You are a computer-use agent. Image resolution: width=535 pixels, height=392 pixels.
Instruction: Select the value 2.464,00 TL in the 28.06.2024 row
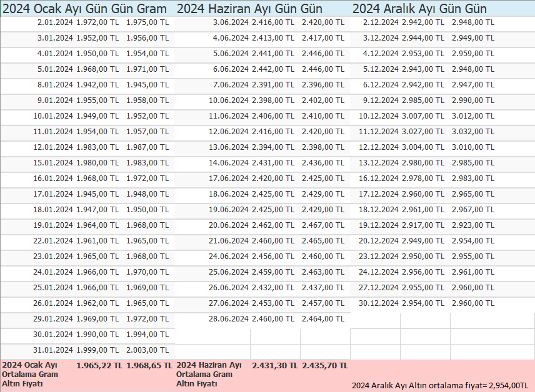click(322, 319)
